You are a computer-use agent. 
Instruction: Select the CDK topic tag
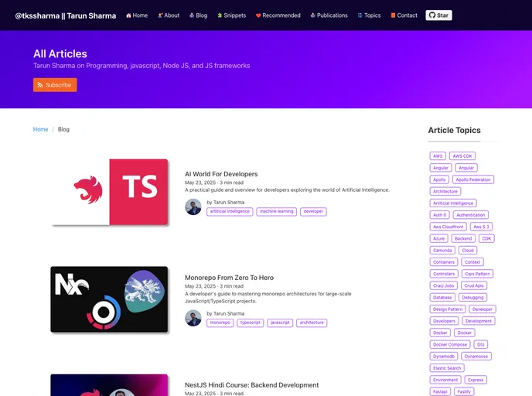pos(486,238)
